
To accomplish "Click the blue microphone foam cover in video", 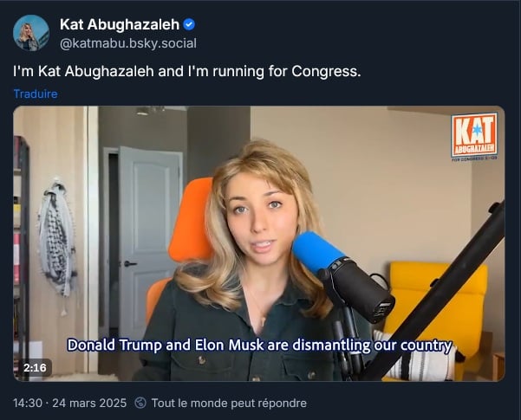I will (316, 252).
